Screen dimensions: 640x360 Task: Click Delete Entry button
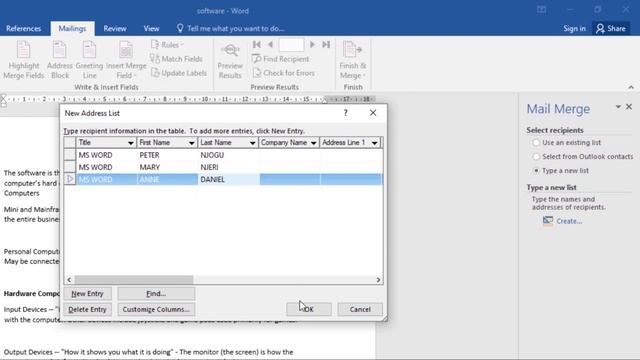[x=87, y=309]
